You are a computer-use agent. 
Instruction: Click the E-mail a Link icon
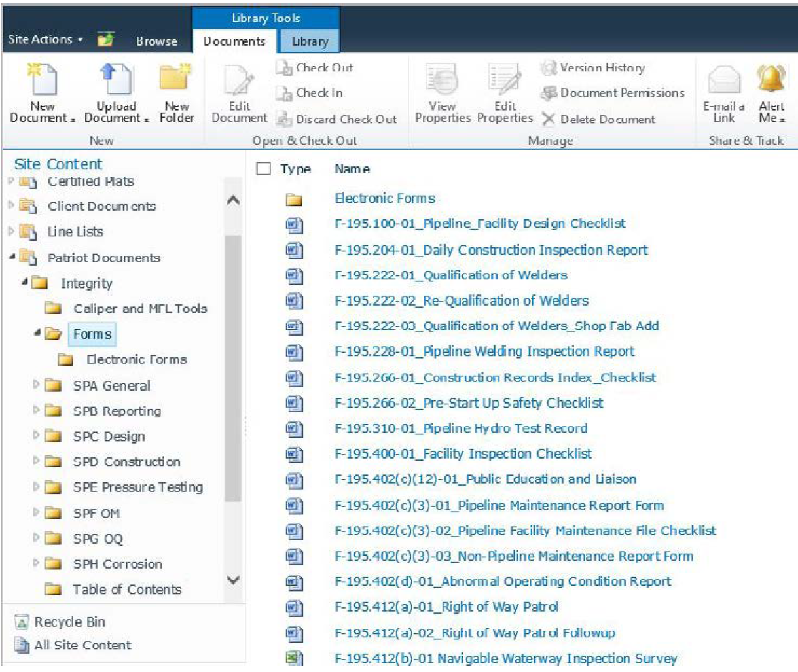click(x=724, y=80)
